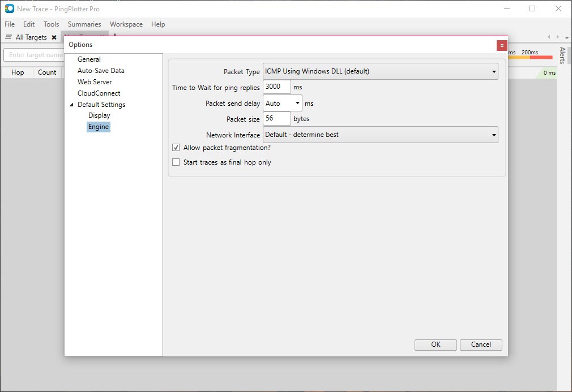Viewport: 572px width, 392px height.
Task: Select CloudConnect options page
Action: coord(99,93)
